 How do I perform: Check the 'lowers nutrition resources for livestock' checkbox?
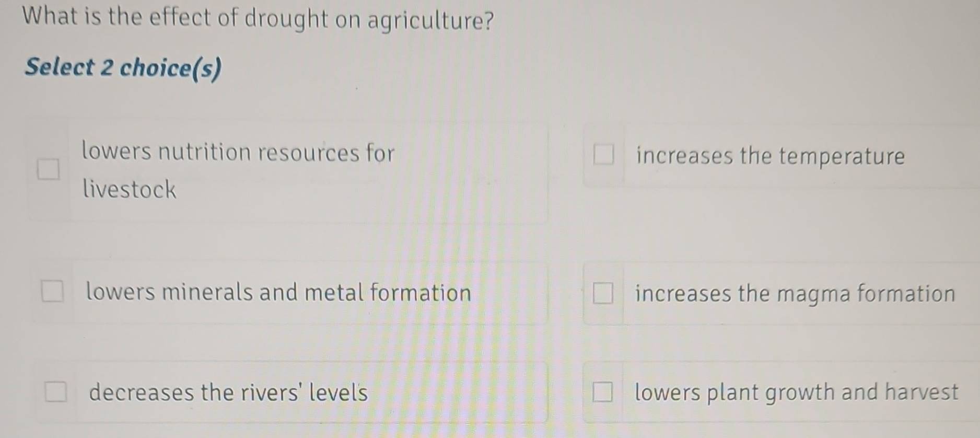pos(48,169)
